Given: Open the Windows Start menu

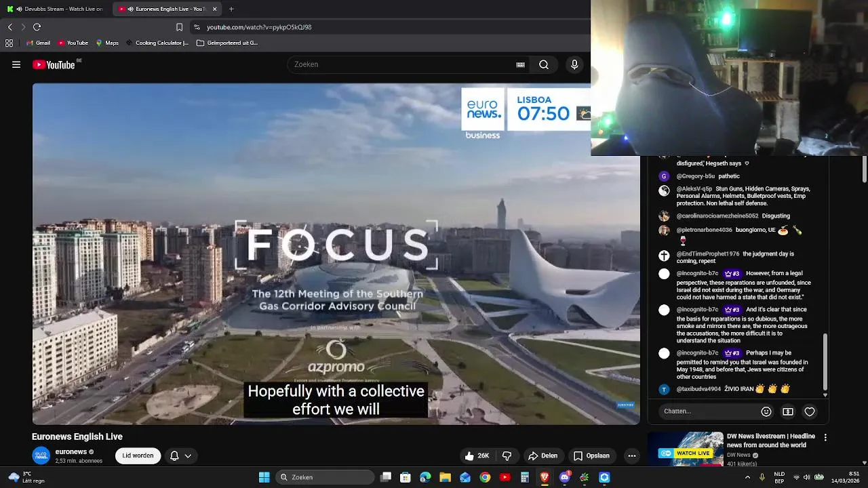Looking at the screenshot, I should [264, 477].
